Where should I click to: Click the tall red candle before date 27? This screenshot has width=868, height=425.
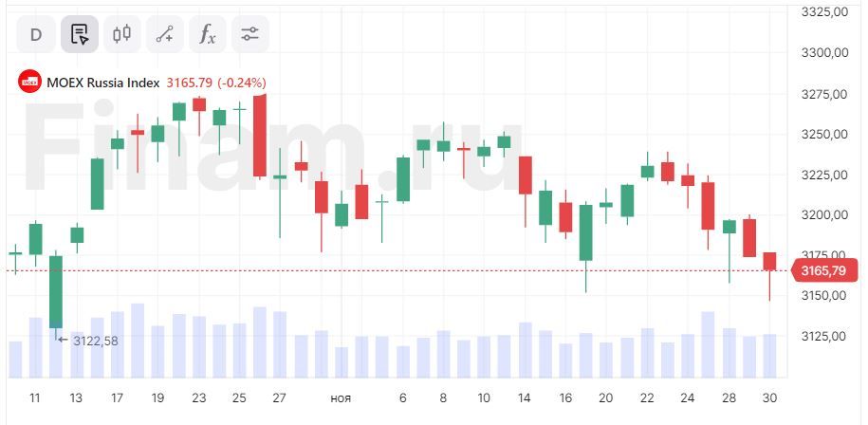(x=259, y=136)
